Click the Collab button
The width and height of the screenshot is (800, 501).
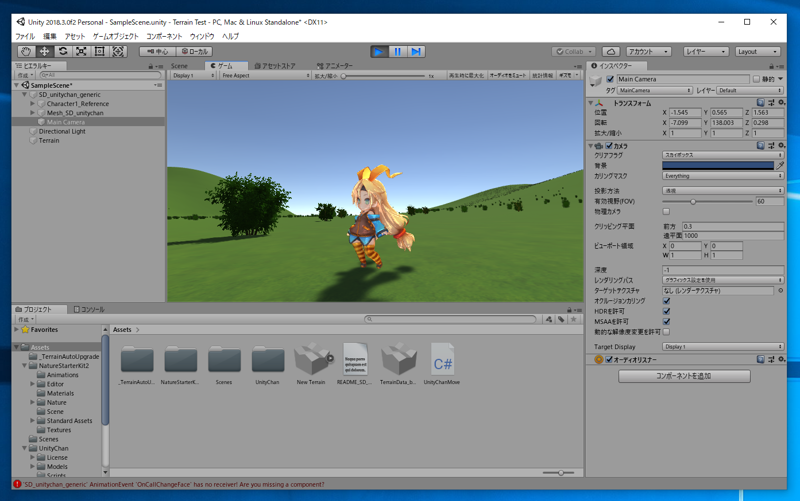(x=573, y=52)
